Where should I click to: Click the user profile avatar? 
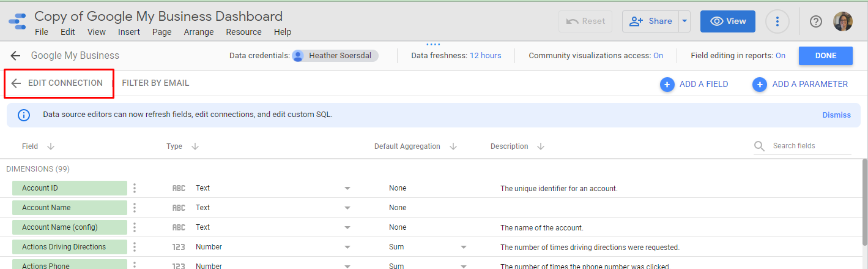pyautogui.click(x=842, y=21)
